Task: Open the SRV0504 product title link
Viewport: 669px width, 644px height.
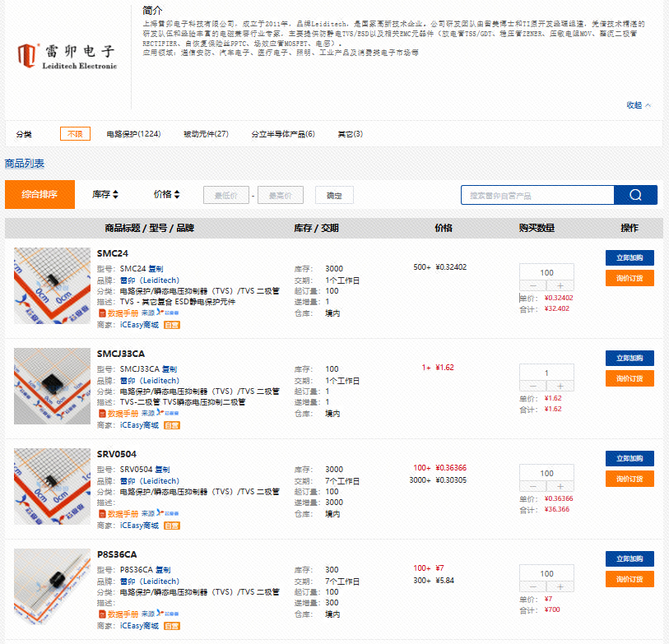Action: 117,454
